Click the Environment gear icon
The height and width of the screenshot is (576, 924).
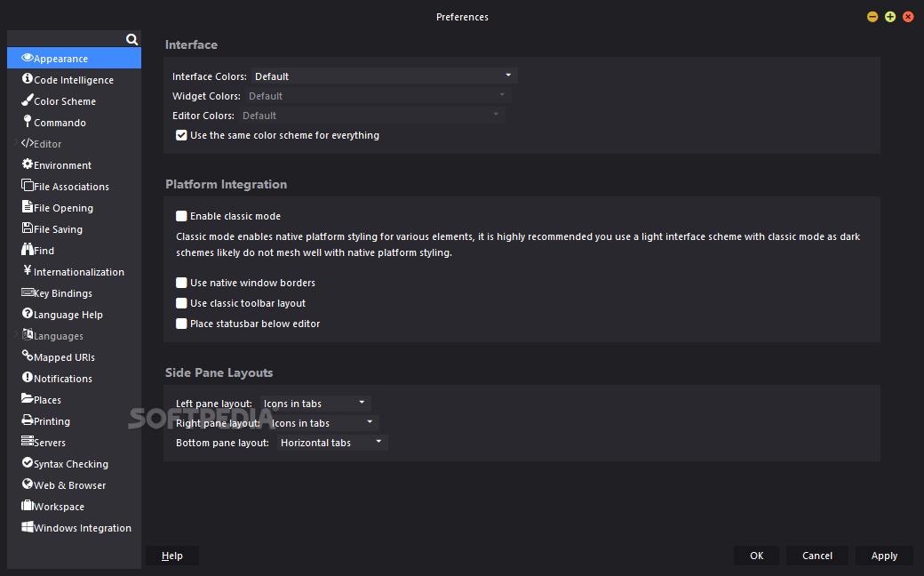point(26,164)
